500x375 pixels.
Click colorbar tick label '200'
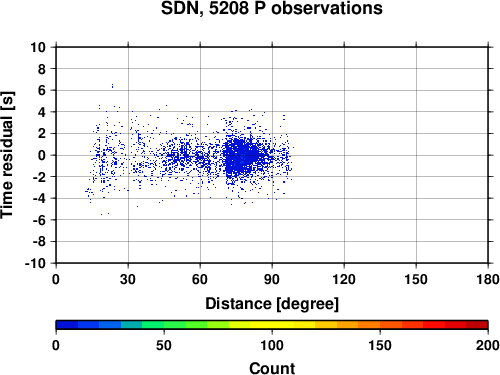click(488, 345)
